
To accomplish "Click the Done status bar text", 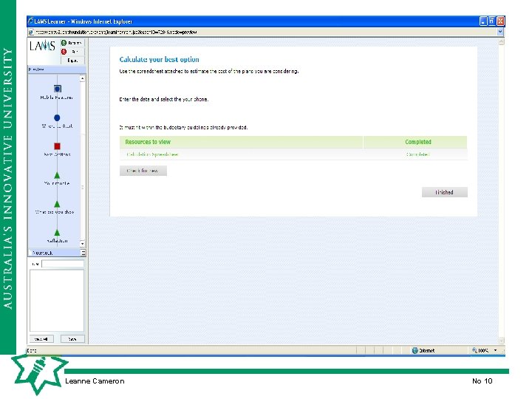I will [32, 350].
